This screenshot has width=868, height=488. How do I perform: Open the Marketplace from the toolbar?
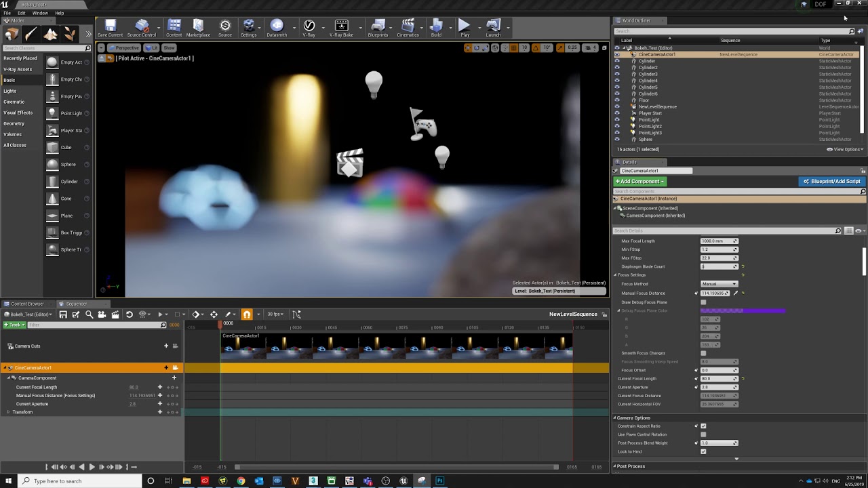pos(198,27)
